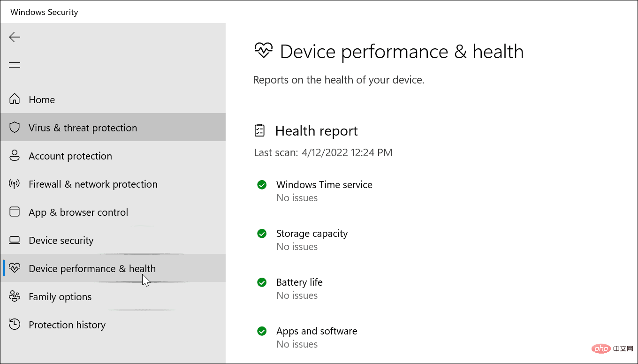Select the Virus & threat protection shield icon

coord(15,127)
